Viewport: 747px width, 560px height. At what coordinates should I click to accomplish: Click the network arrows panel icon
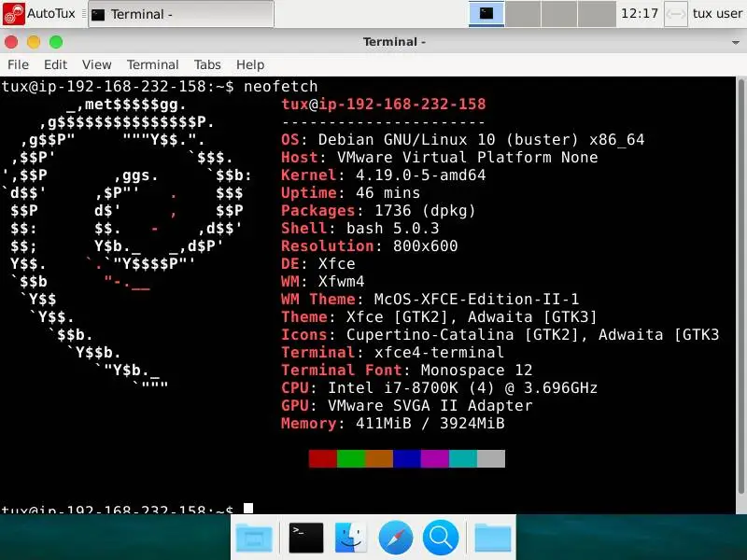pyautogui.click(x=675, y=14)
